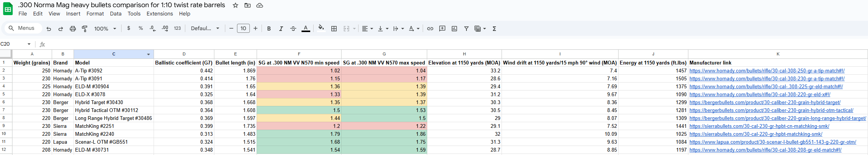This screenshot has width=868, height=155.
Task: Open the Help menu
Action: 185,14
